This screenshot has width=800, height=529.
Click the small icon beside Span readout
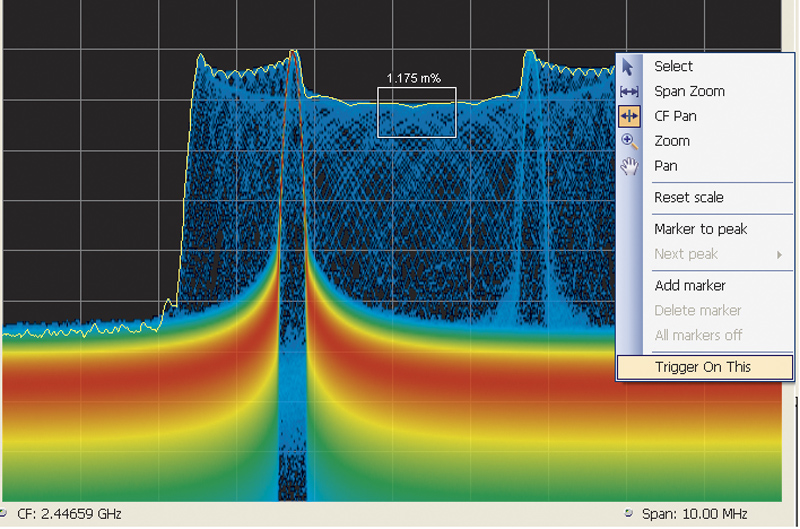[628, 514]
